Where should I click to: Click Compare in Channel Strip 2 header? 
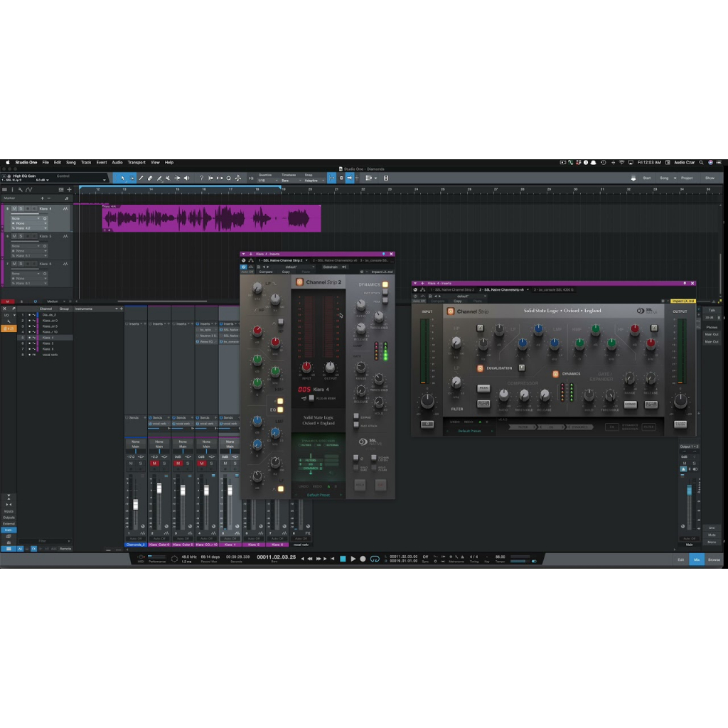pos(266,272)
